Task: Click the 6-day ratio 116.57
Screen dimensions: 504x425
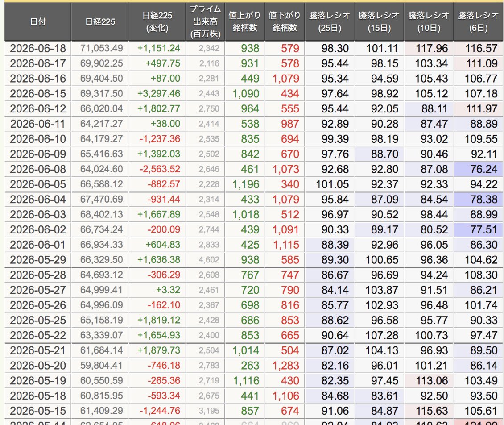Action: tap(481, 48)
